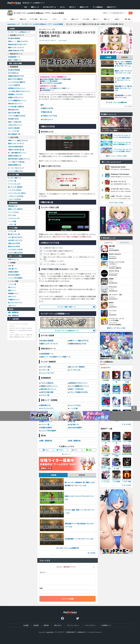Screen dimensions: 140x644
Task: Share the article via the LINE button
Action: pos(89,450)
